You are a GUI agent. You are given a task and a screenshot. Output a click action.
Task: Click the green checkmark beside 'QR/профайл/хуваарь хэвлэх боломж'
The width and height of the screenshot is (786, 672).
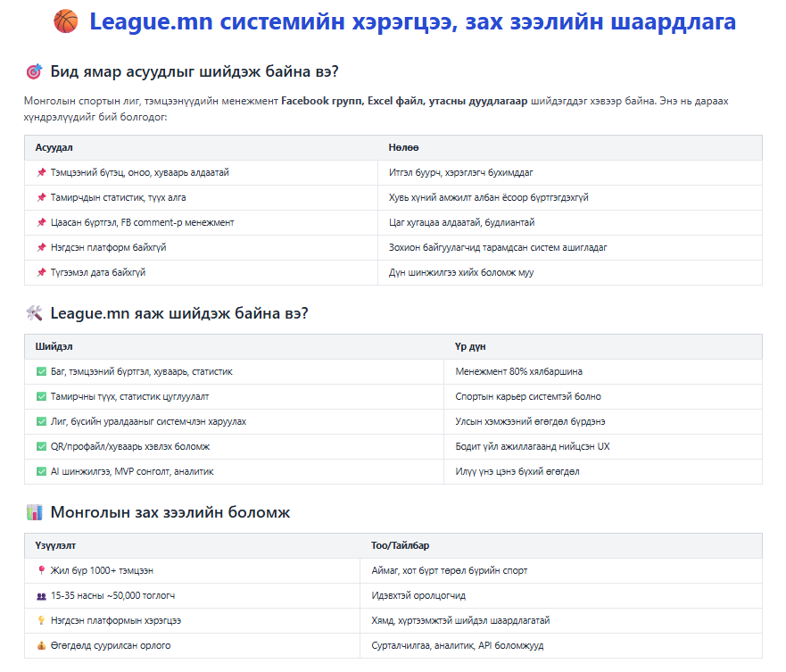pos(41,446)
